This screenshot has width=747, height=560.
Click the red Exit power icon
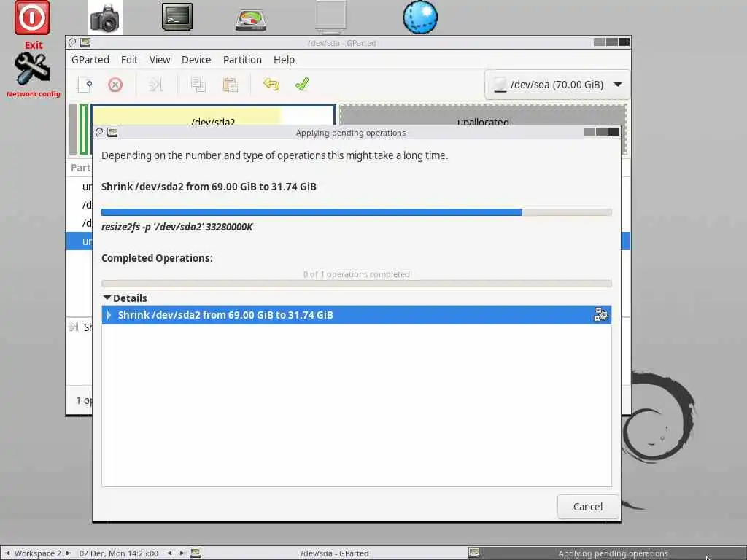[x=32, y=17]
